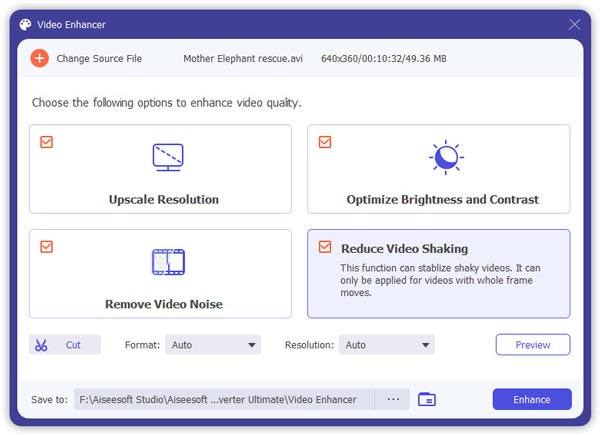Open the output folder icon
600x435 pixels.
click(x=427, y=399)
